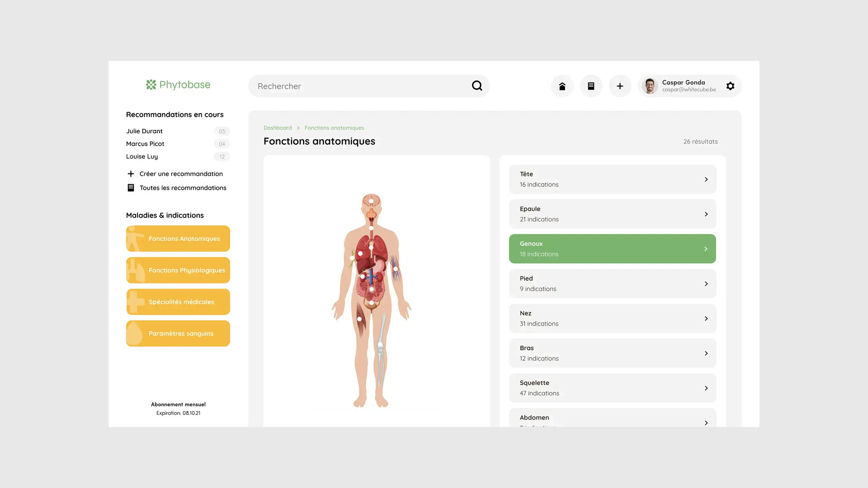
Task: Click plus icon beside Créer une recommandation
Action: (x=131, y=174)
